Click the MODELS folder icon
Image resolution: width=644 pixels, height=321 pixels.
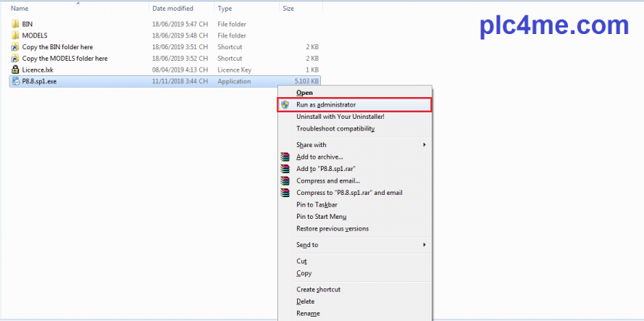[x=15, y=35]
